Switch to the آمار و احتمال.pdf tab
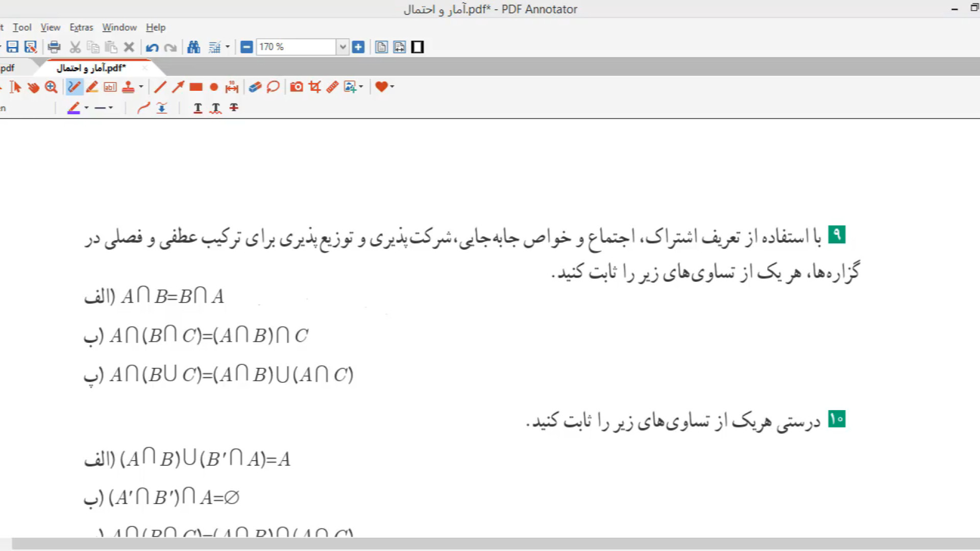 [91, 68]
